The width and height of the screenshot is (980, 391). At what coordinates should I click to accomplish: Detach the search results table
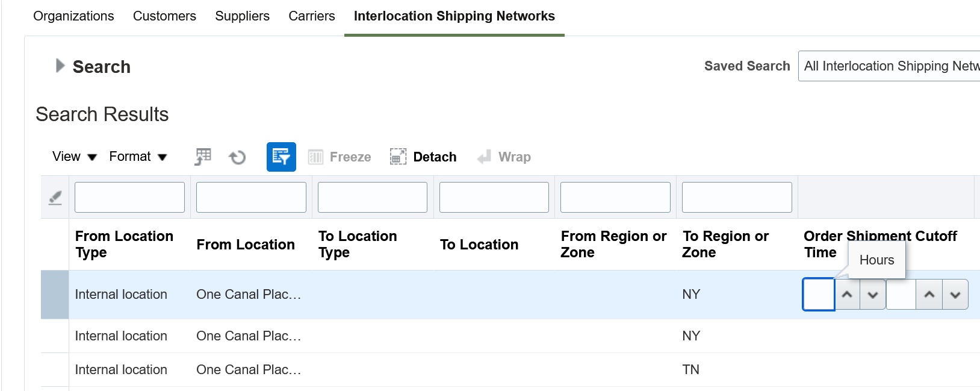[x=423, y=157]
